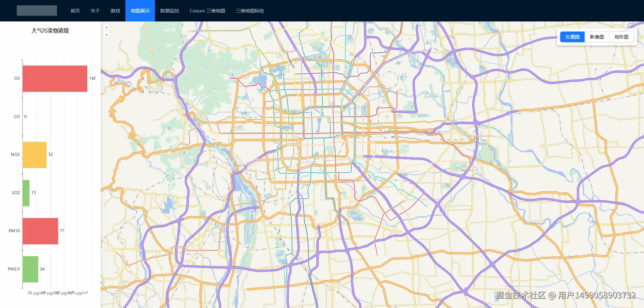Switch map to 地形图 layer
The width and height of the screenshot is (644, 308).
[x=622, y=37]
